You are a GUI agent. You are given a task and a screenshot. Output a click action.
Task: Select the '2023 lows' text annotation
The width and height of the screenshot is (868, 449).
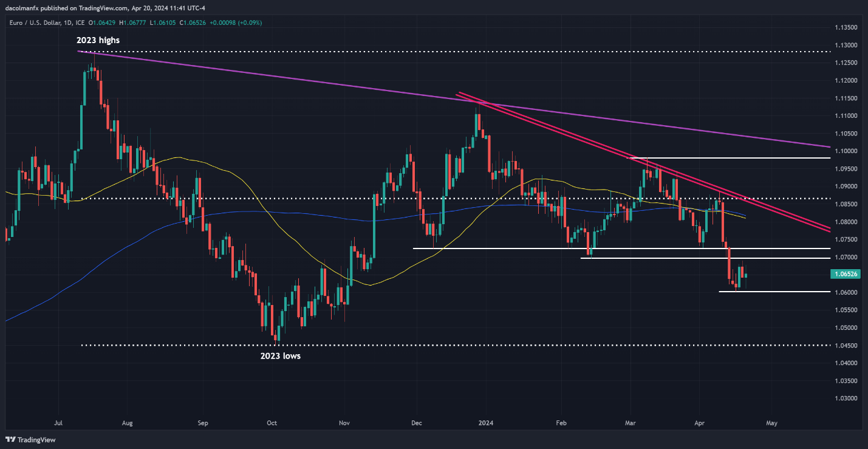click(280, 356)
